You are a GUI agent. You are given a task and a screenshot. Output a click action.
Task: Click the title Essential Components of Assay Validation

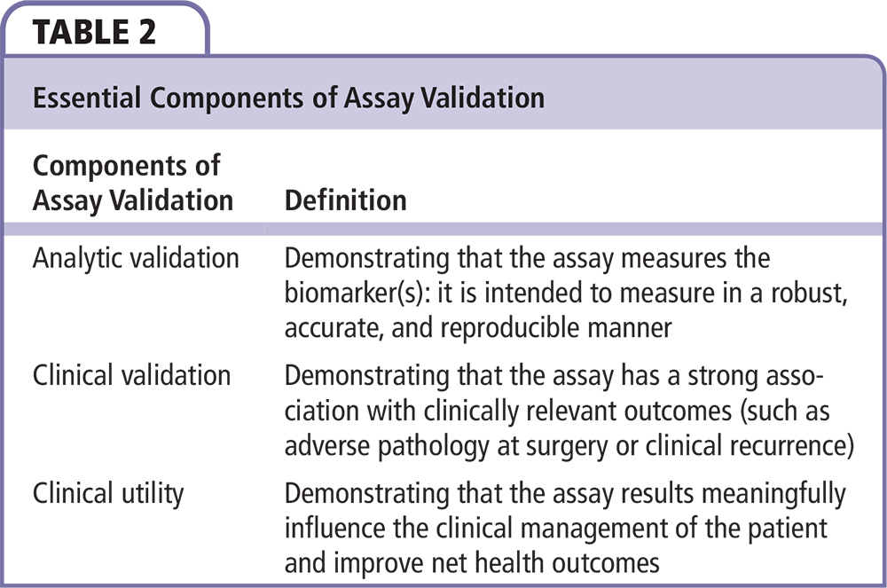[x=288, y=98]
